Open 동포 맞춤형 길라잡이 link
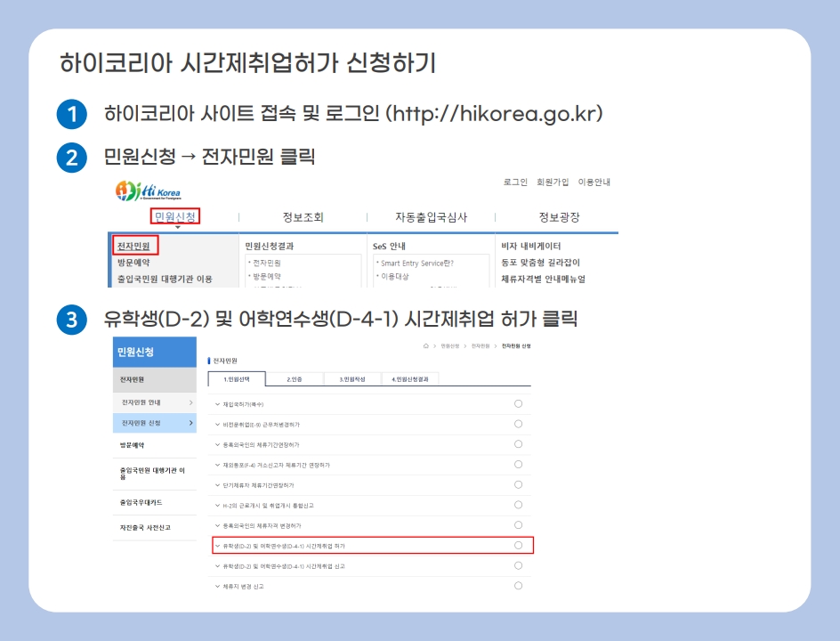 pyautogui.click(x=540, y=263)
